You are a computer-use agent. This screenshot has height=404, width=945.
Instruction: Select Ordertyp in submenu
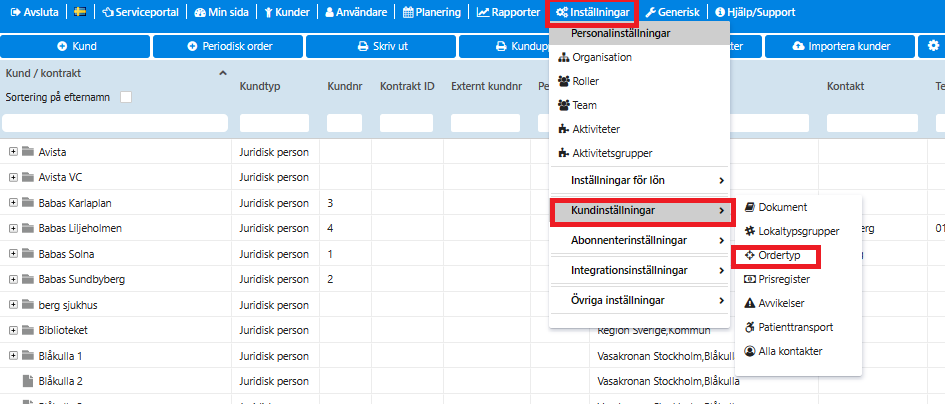(x=773, y=256)
